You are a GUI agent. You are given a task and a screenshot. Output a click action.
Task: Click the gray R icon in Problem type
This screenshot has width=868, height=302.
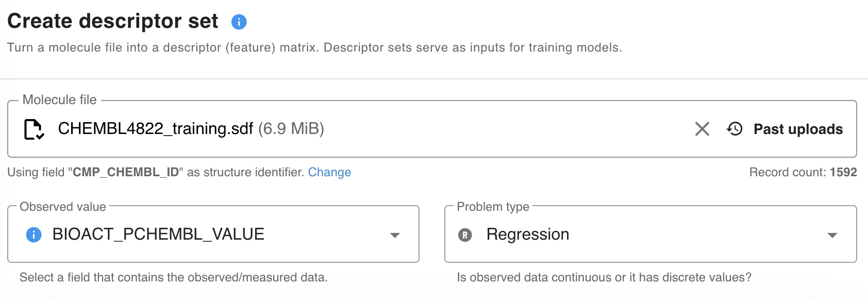(465, 235)
